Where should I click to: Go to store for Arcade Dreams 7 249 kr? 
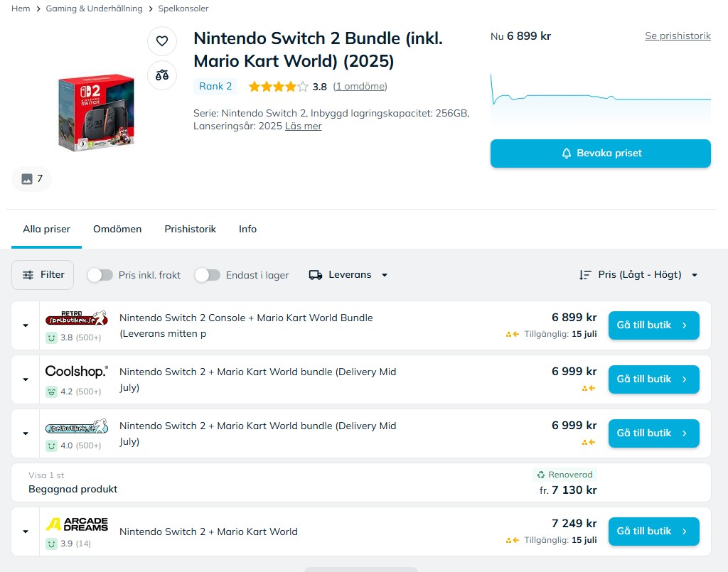(654, 531)
